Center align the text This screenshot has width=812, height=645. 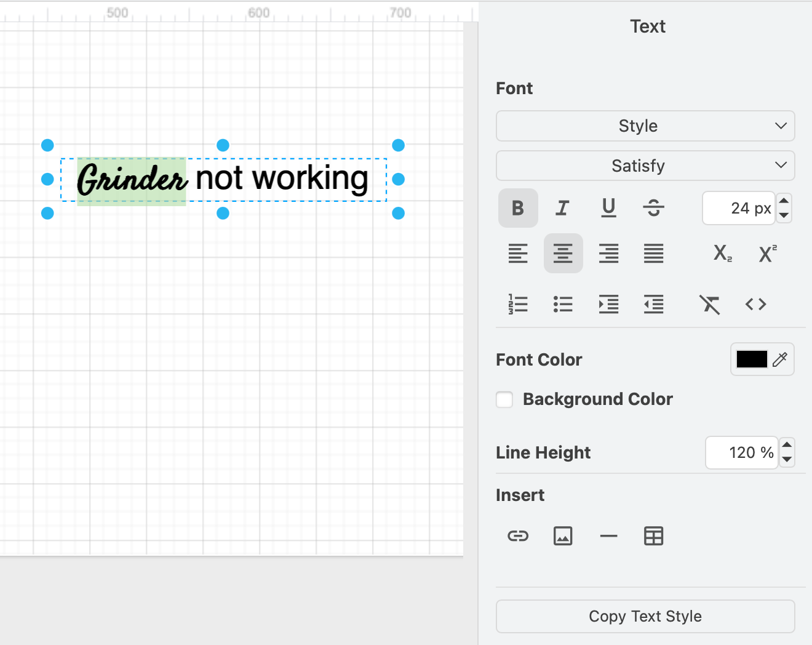tap(563, 253)
